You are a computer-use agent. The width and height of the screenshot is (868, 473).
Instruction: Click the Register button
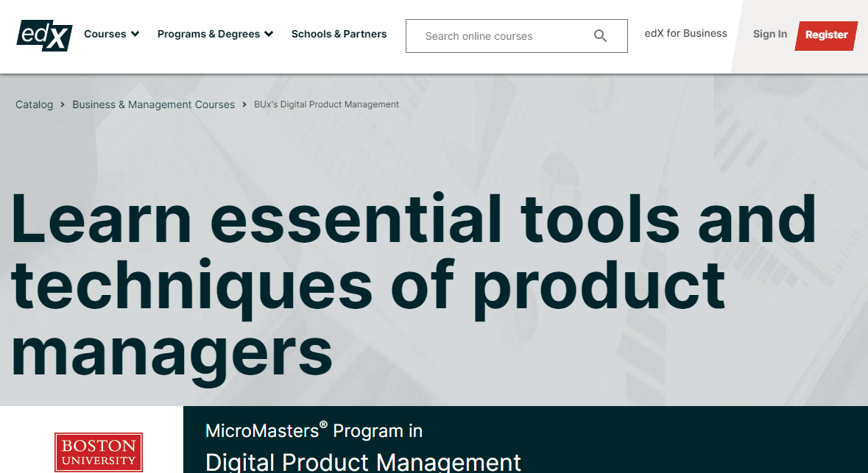(826, 35)
